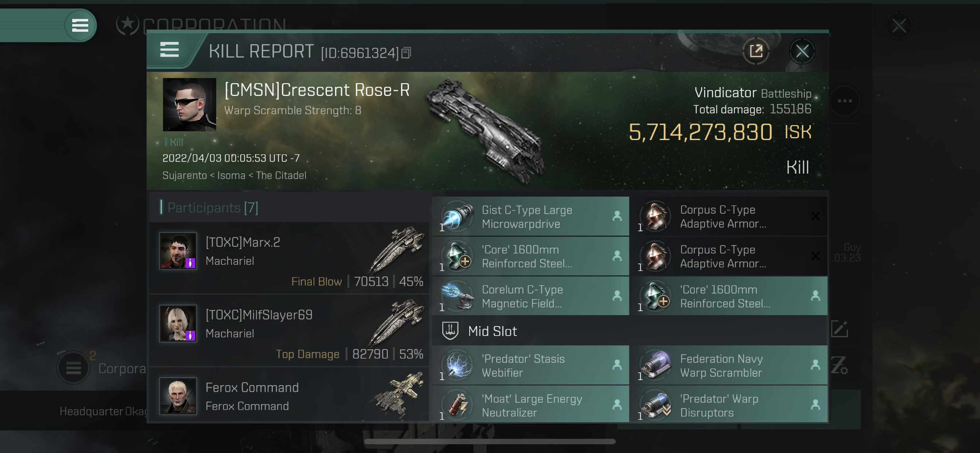Copy the kill report ID
Viewport: 980px width, 453px height.
pyautogui.click(x=406, y=53)
